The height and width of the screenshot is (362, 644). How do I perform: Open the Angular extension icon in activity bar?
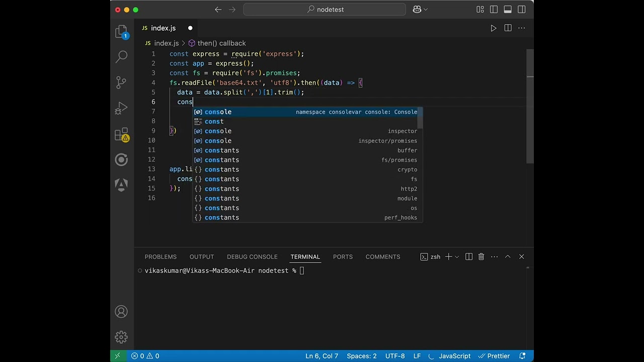(x=121, y=185)
